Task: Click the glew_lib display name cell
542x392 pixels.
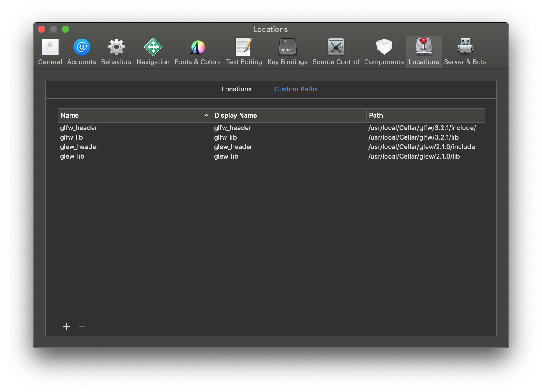Action: [x=226, y=156]
